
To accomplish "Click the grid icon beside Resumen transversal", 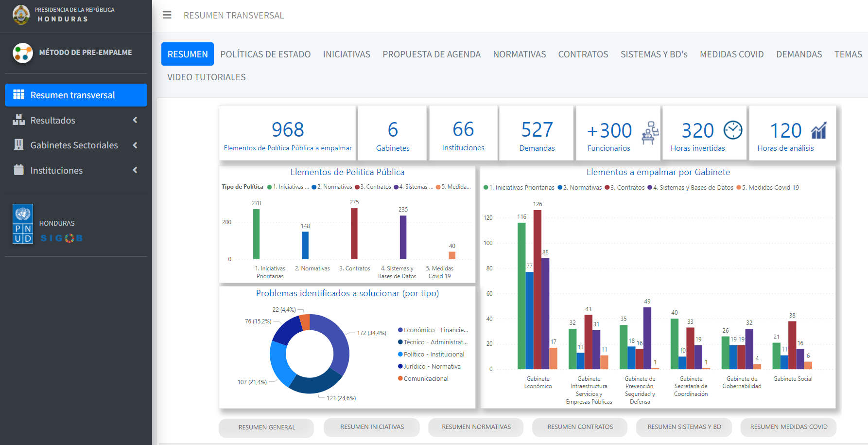I will tap(18, 94).
